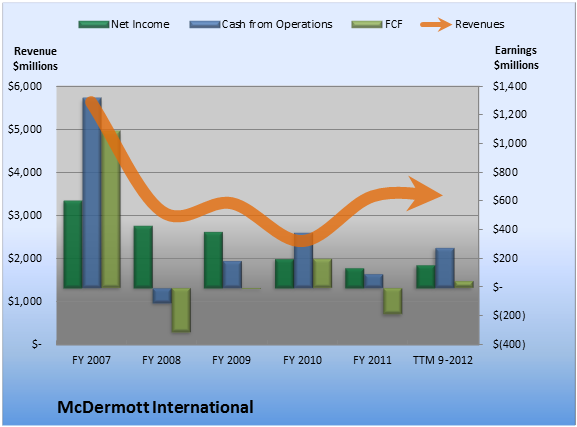Click the FCF legend swatch
This screenshot has width=577, height=427.
(x=367, y=25)
